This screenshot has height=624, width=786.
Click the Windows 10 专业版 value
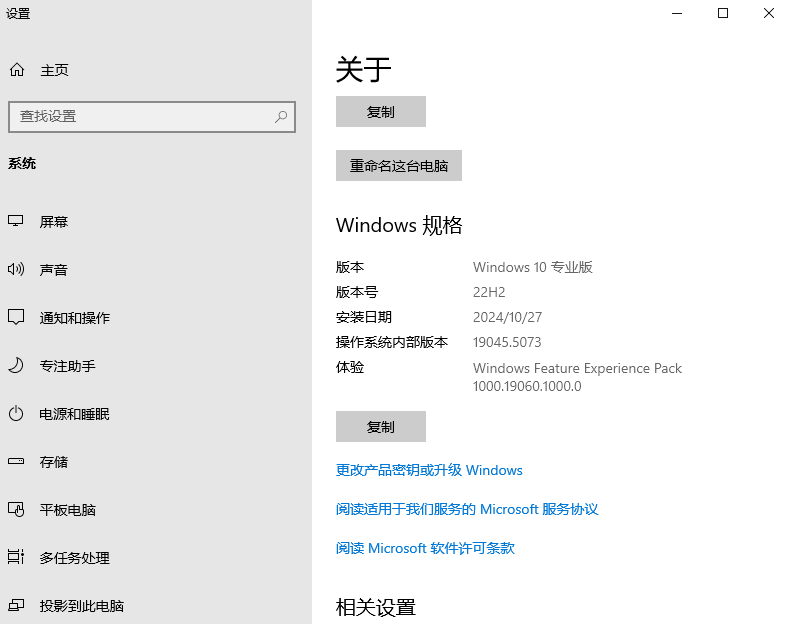[x=533, y=267]
